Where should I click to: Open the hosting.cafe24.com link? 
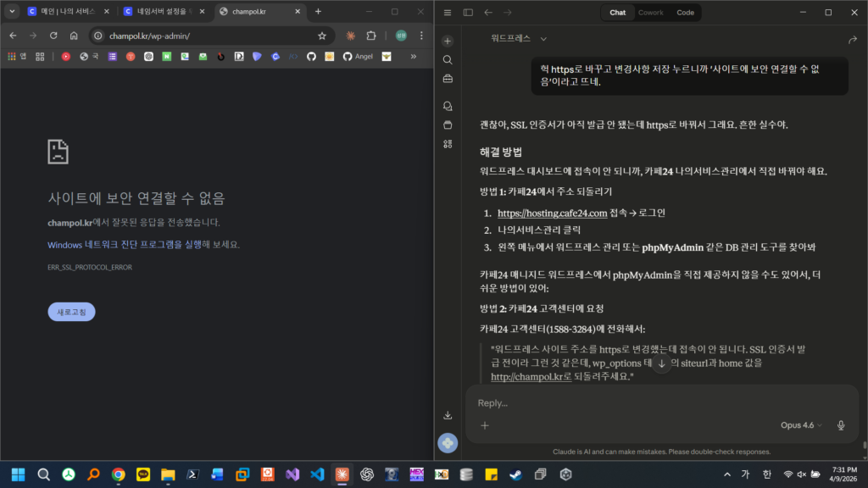(x=552, y=213)
